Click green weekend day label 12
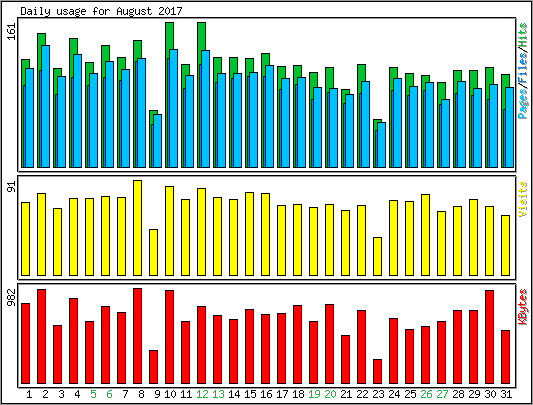Image resolution: width=533 pixels, height=405 pixels. coord(202,394)
